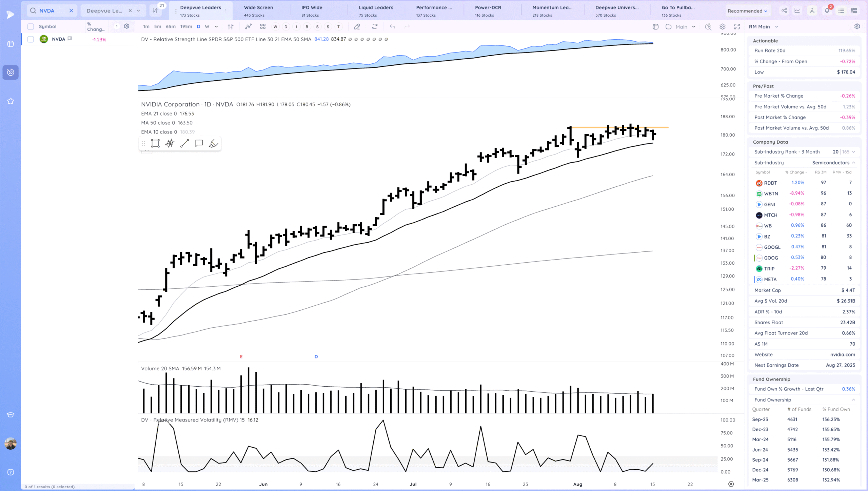Viewport: 868px width, 491px height.
Task: Click the undo arrow in chart toolbar
Action: coord(392,26)
